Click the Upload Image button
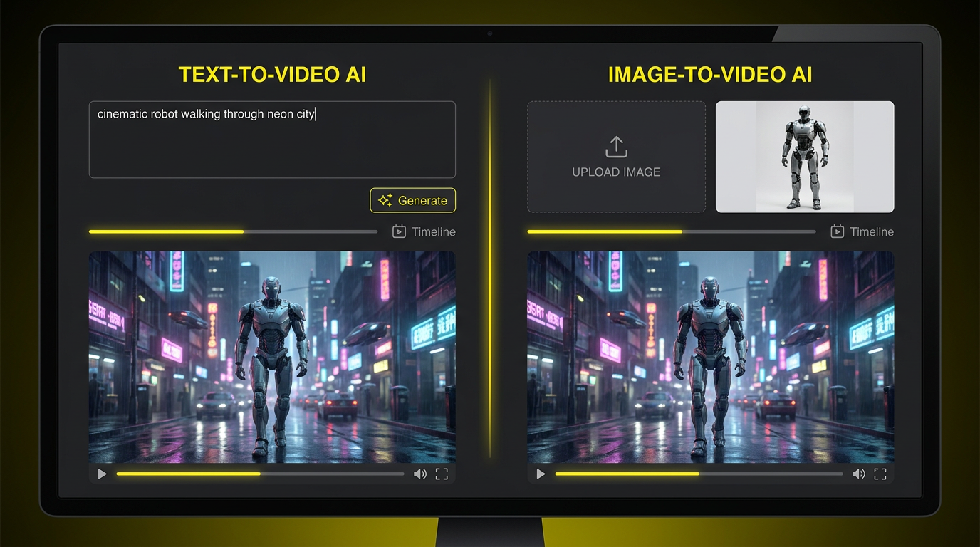 (x=615, y=157)
